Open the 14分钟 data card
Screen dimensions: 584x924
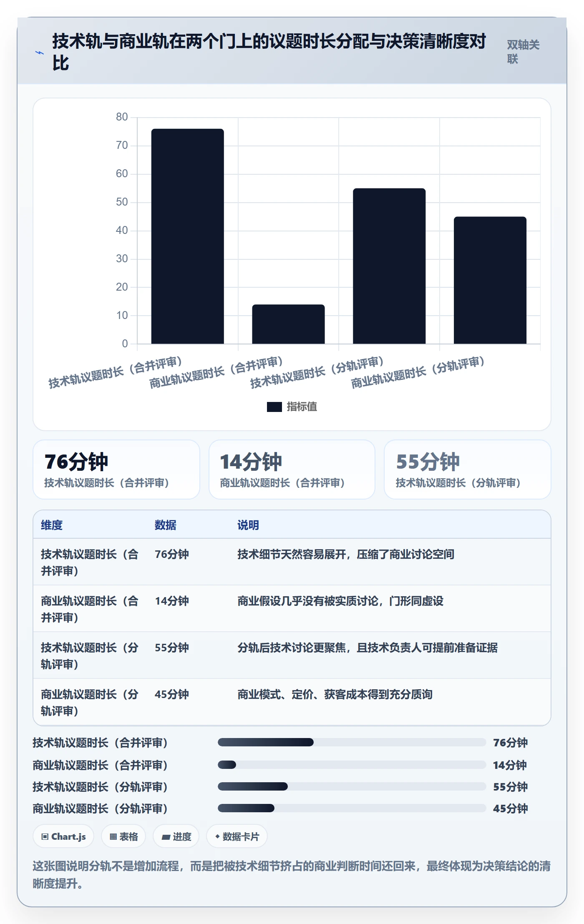point(292,470)
